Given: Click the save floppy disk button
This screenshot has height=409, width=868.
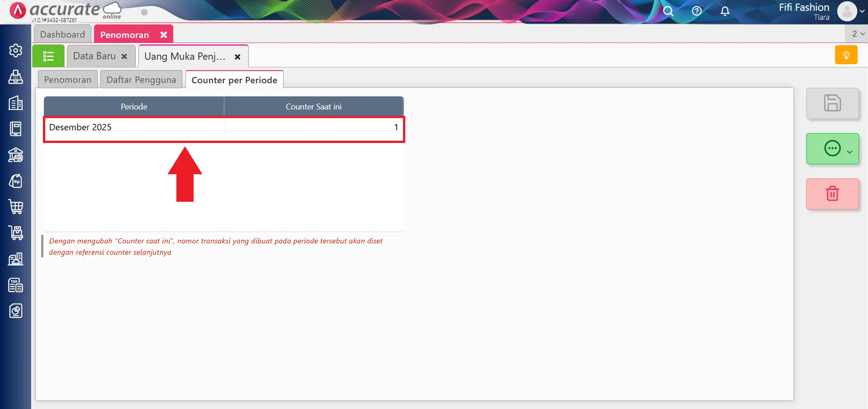Looking at the screenshot, I should (832, 103).
